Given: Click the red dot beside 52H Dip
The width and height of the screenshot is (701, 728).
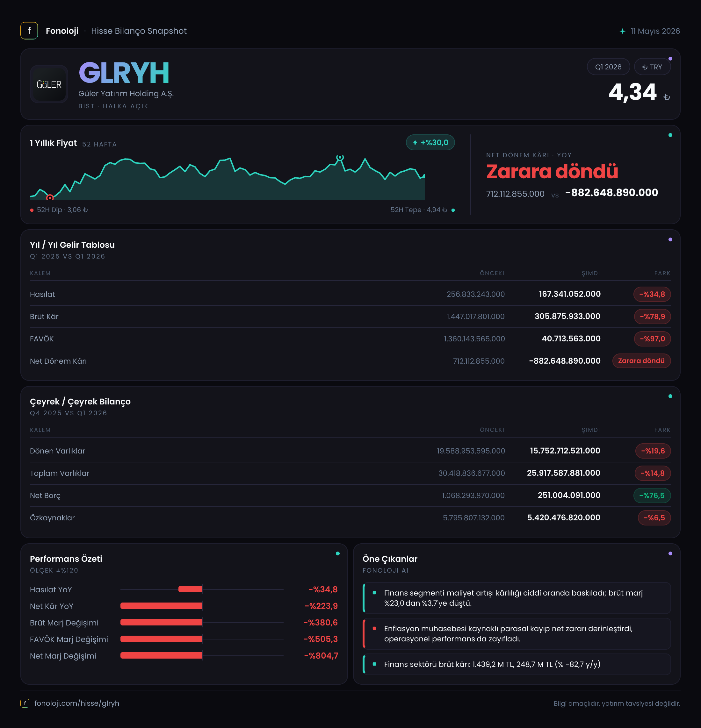Looking at the screenshot, I should coord(32,210).
